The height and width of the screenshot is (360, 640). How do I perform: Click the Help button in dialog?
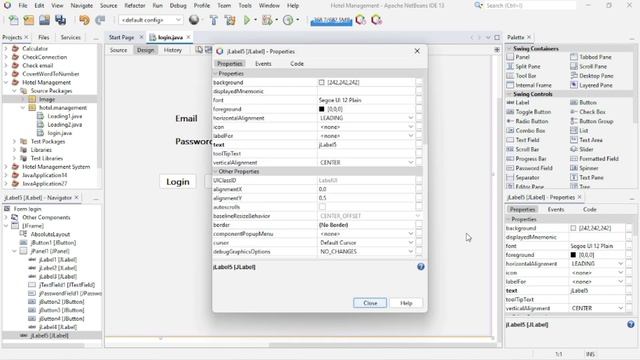coord(406,303)
